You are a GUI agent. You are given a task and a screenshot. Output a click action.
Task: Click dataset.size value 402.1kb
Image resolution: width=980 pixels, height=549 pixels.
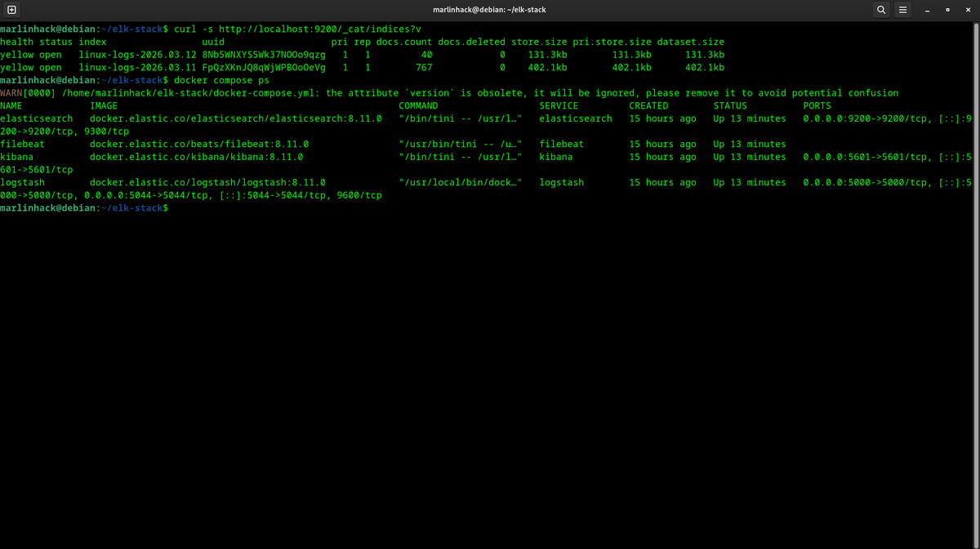coord(705,68)
